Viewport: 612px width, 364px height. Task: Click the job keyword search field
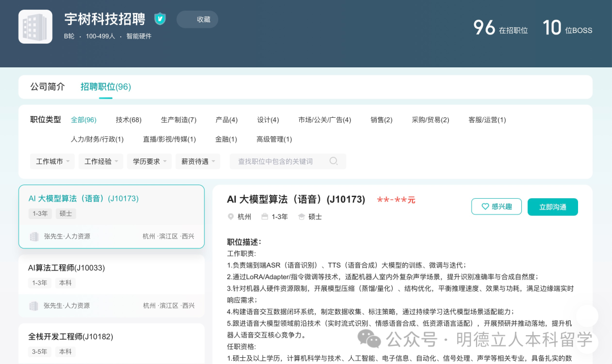[288, 161]
